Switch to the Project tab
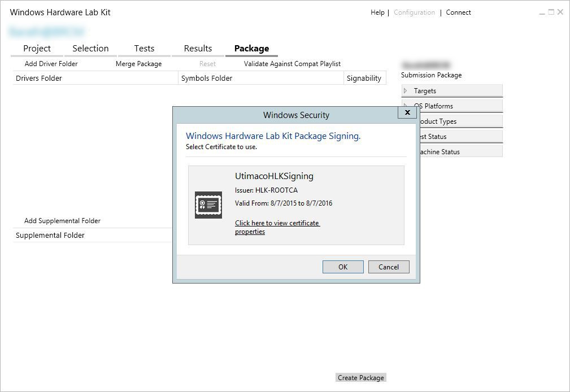Screen dimensions: 570x392 pyautogui.click(x=37, y=49)
